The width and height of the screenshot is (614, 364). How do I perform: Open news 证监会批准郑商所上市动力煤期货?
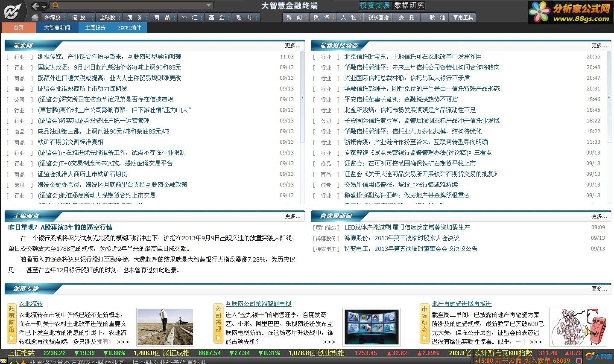82,88
